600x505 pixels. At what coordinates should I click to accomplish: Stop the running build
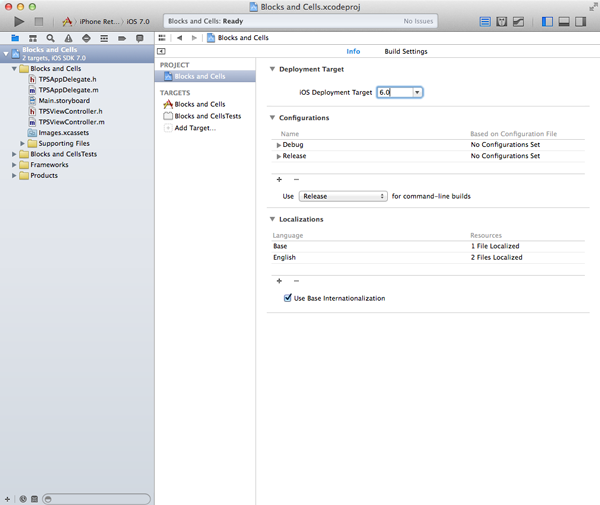(39, 22)
